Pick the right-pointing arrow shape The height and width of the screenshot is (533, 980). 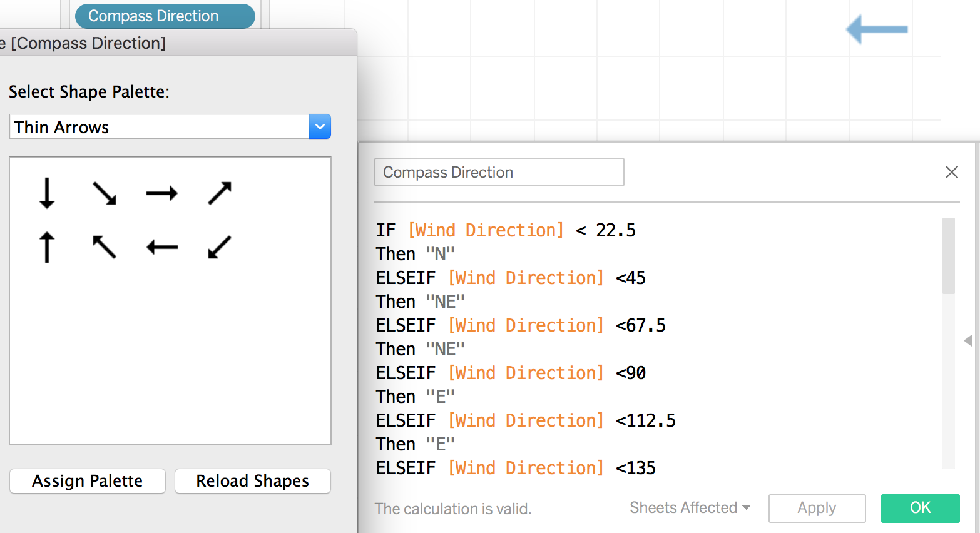(x=162, y=193)
